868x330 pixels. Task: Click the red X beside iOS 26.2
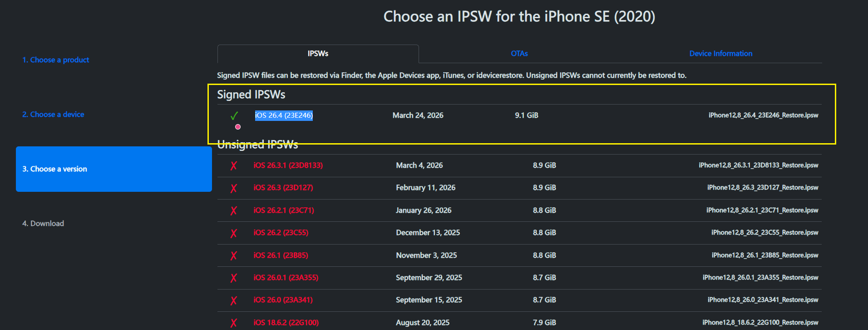pyautogui.click(x=233, y=233)
